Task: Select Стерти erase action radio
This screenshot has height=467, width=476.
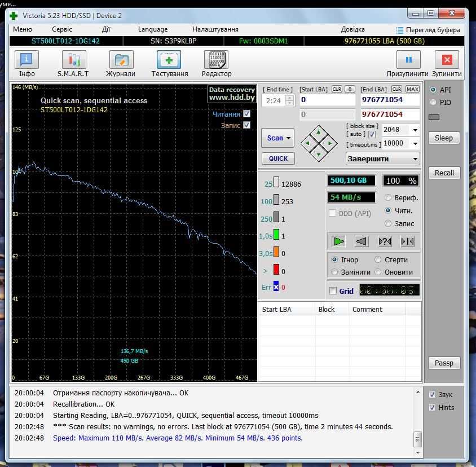Action: (378, 259)
